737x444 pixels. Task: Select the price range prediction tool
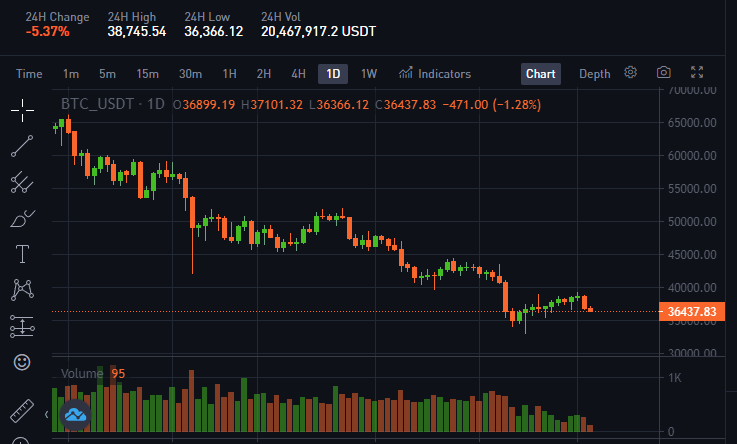tap(22, 326)
